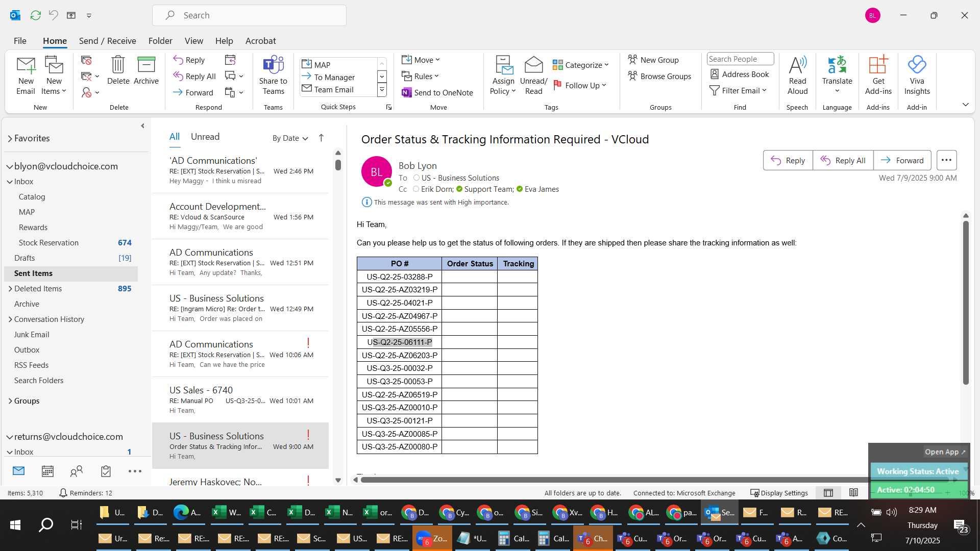Open the Folder ribbon tab
This screenshot has width=980, height=551.
pyautogui.click(x=160, y=41)
